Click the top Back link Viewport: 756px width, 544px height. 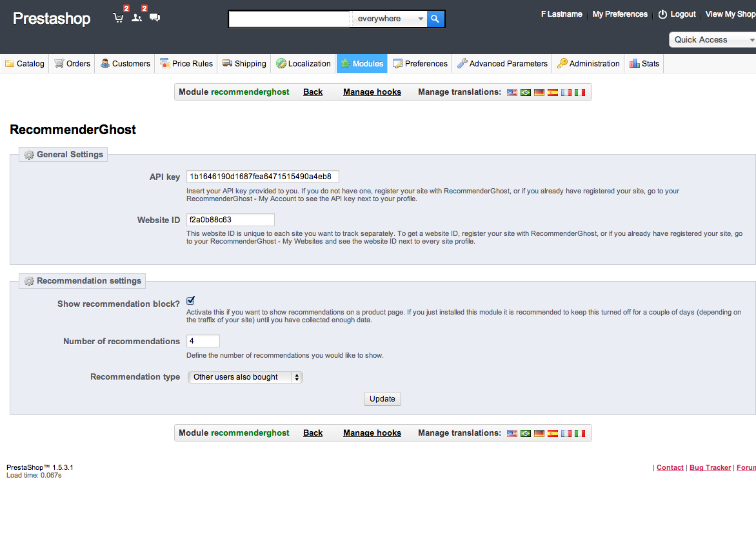(x=313, y=92)
